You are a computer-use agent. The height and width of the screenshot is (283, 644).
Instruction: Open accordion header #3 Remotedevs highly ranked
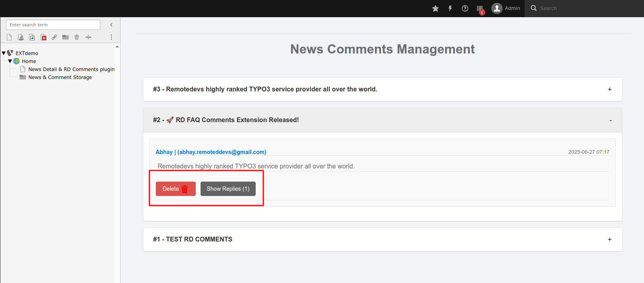tap(383, 89)
